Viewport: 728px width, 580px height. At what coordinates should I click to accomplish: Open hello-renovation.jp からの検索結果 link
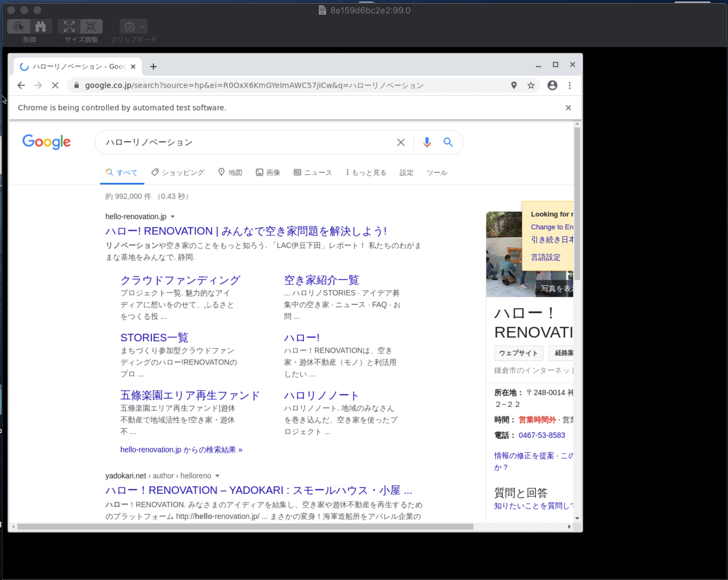coord(181,449)
